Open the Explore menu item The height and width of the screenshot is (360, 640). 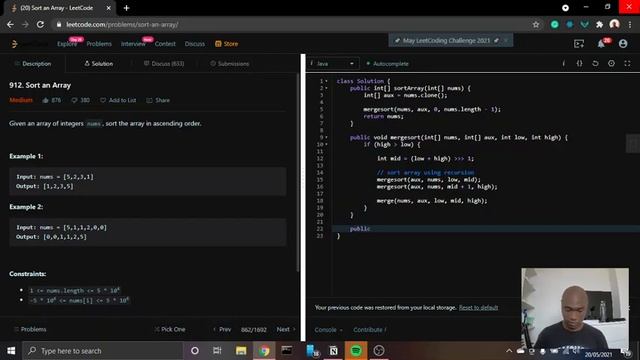coord(67,44)
